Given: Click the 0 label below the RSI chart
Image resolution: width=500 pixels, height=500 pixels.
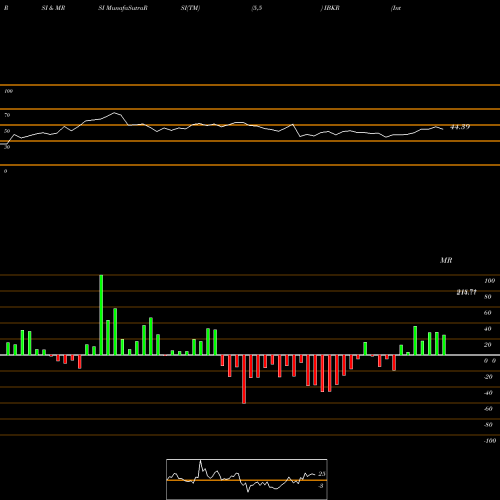Looking at the screenshot, I should [x=5, y=171].
